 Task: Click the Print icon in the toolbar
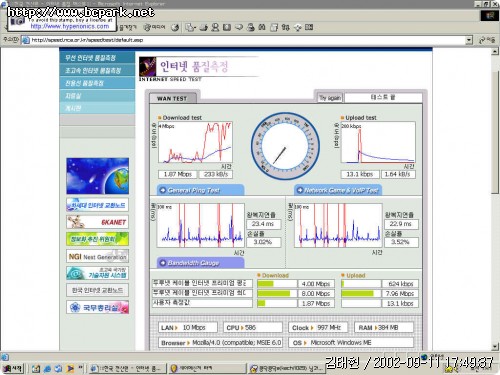204,28
